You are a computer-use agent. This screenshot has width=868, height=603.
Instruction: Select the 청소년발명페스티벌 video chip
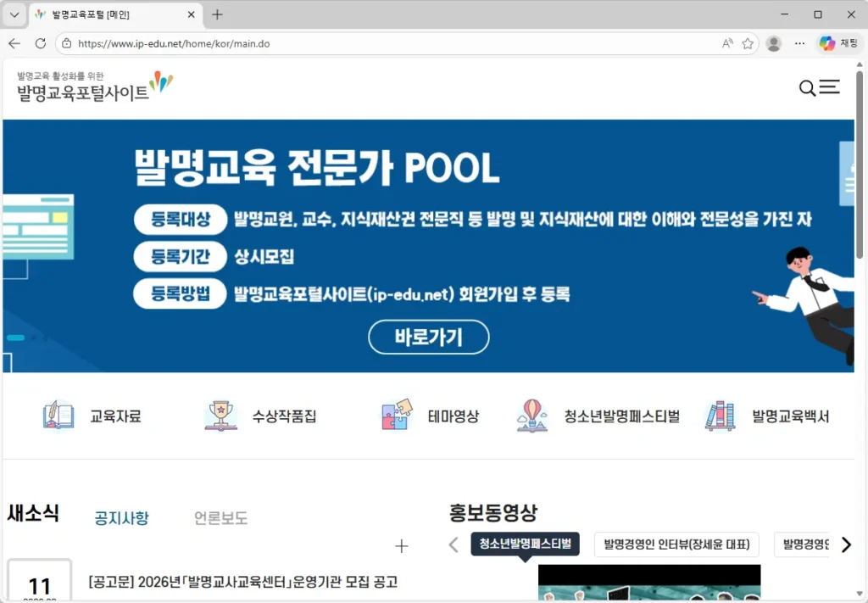pyautogui.click(x=525, y=544)
